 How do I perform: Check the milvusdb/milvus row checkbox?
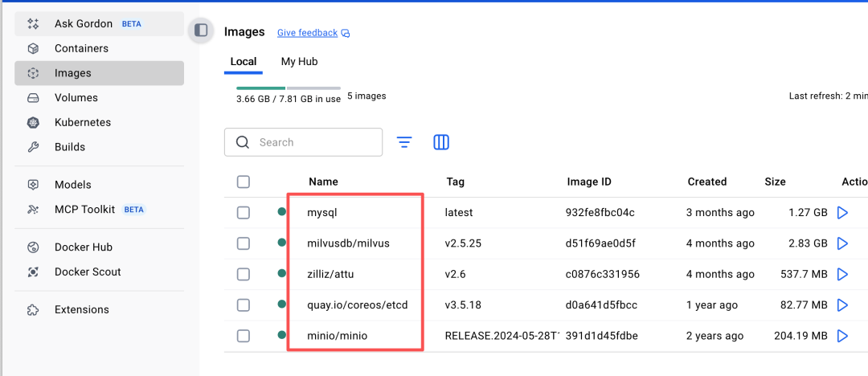243,243
